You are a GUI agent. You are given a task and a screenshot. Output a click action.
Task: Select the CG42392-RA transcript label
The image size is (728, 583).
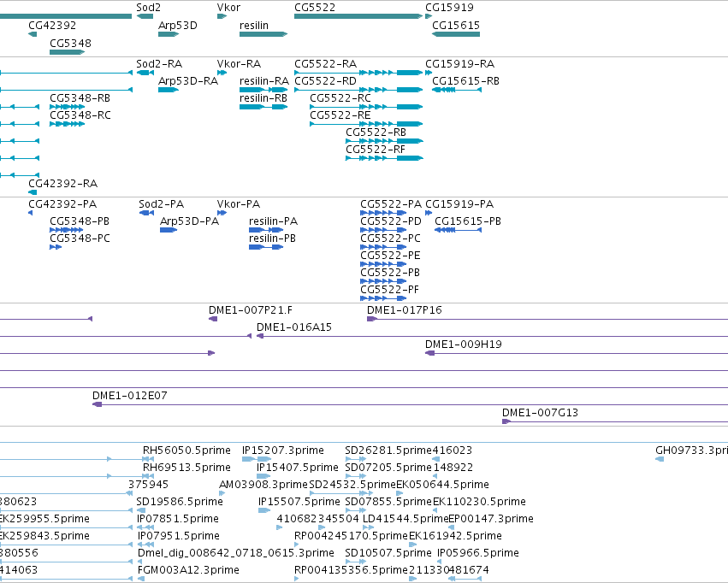pos(62,183)
